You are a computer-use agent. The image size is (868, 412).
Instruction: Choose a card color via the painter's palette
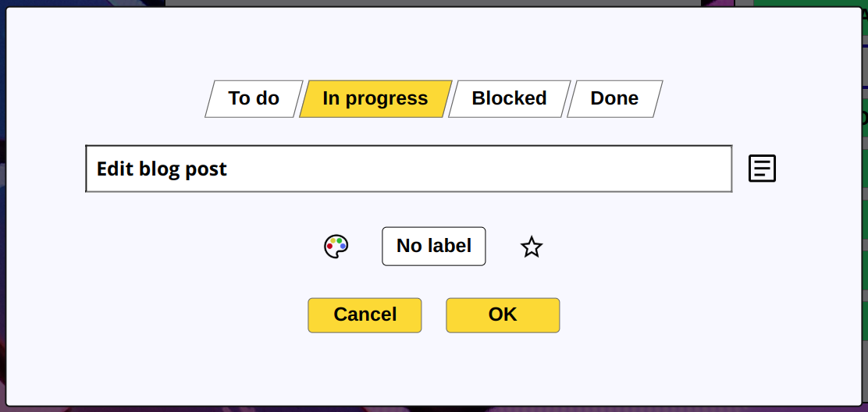coord(336,246)
